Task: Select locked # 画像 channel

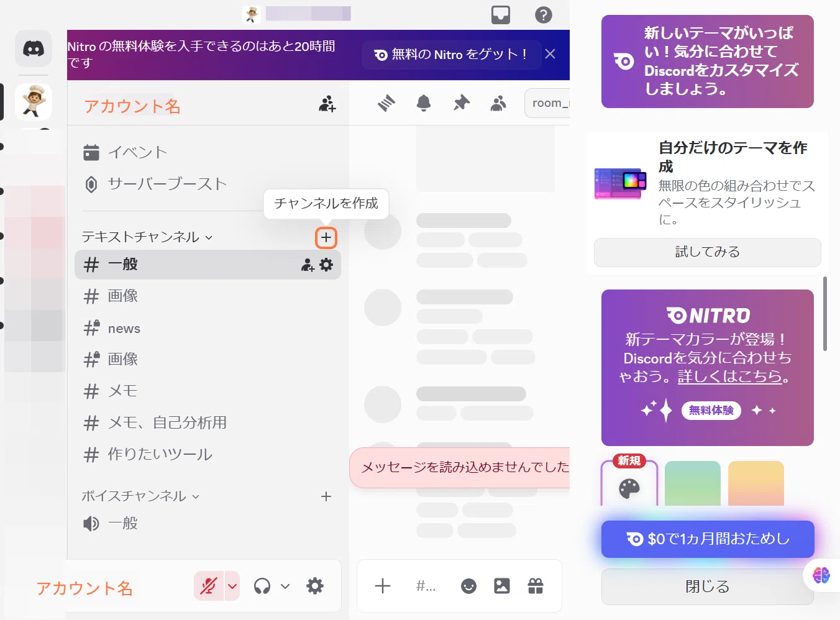Action: point(208,360)
